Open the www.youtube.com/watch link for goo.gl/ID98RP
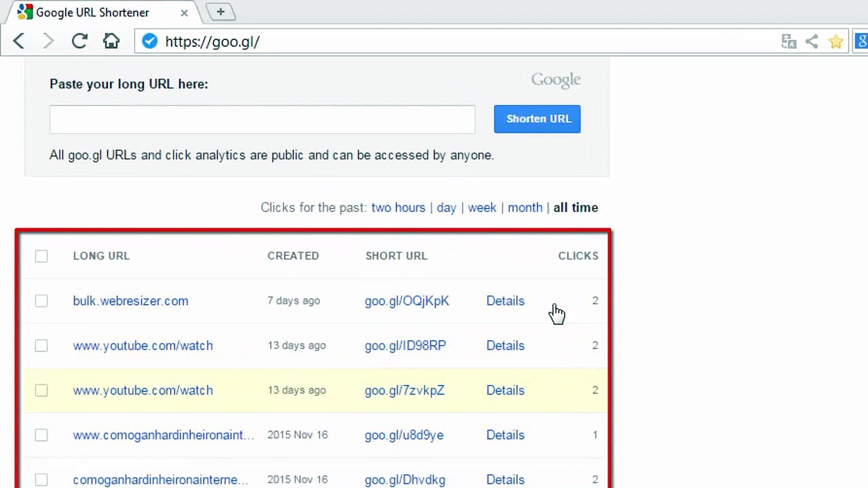The height and width of the screenshot is (488, 868). tap(143, 346)
